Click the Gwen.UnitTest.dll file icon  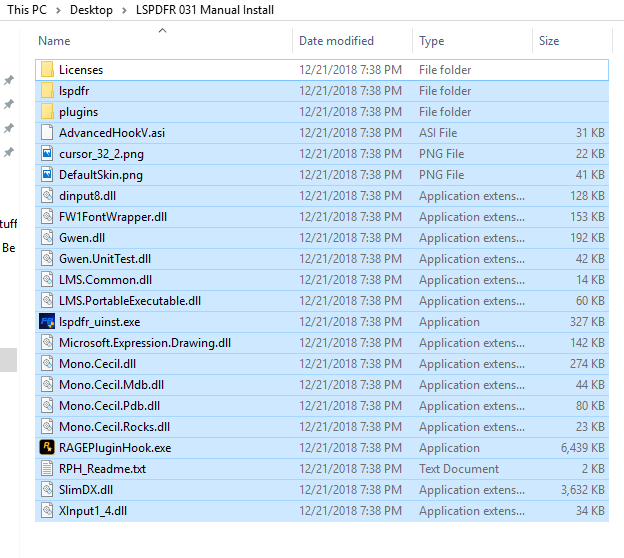[47, 259]
